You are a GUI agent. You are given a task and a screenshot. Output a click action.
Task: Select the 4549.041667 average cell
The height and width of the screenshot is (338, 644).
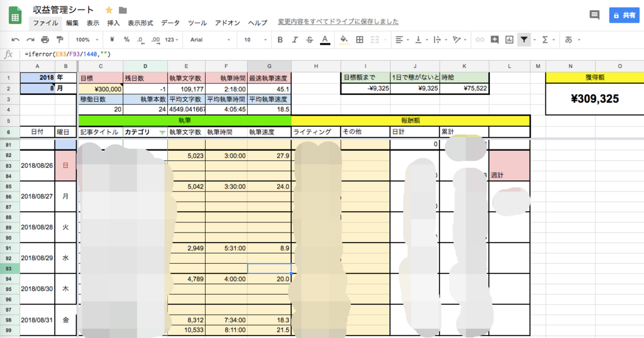186,109
